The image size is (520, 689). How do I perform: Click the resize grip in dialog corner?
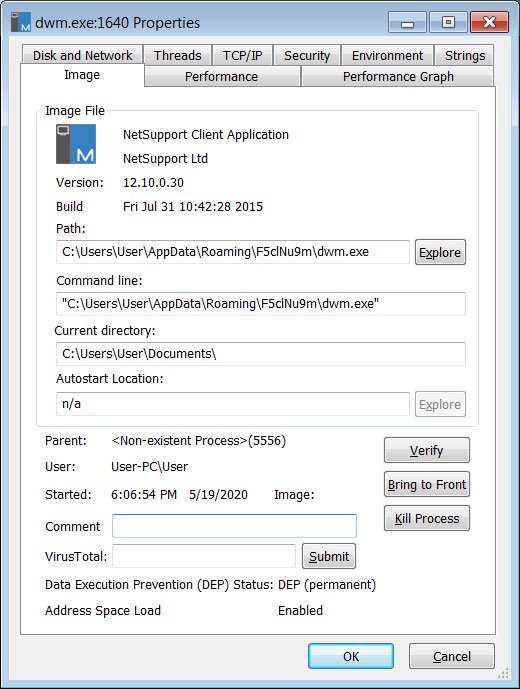(504, 672)
